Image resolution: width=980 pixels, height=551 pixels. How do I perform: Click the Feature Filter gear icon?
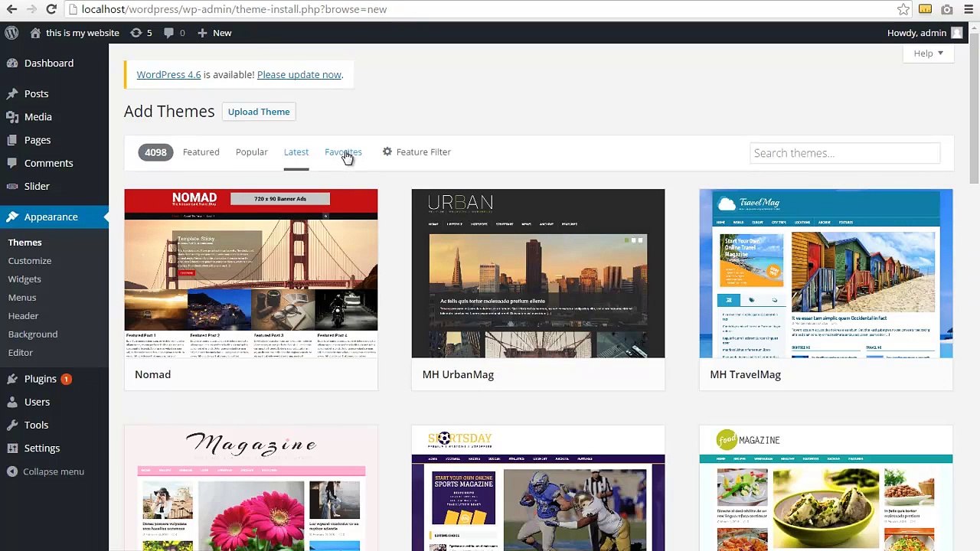tap(387, 152)
